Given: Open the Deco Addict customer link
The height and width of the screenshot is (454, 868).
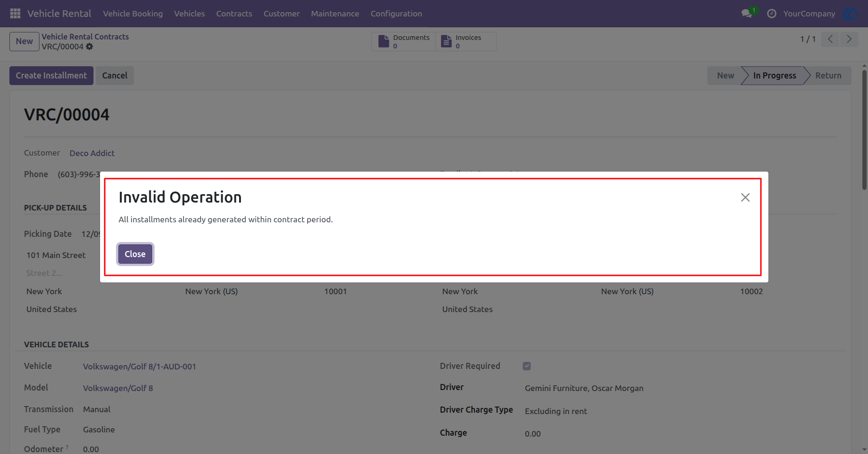Looking at the screenshot, I should coord(92,153).
